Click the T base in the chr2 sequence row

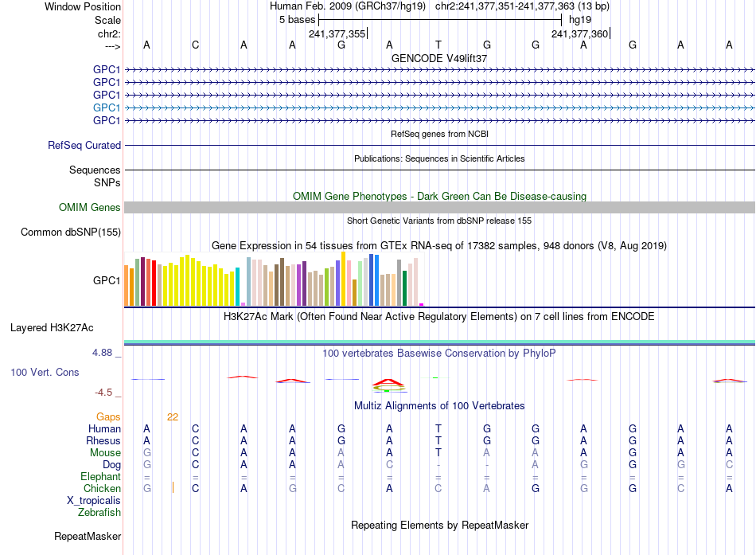(438, 45)
